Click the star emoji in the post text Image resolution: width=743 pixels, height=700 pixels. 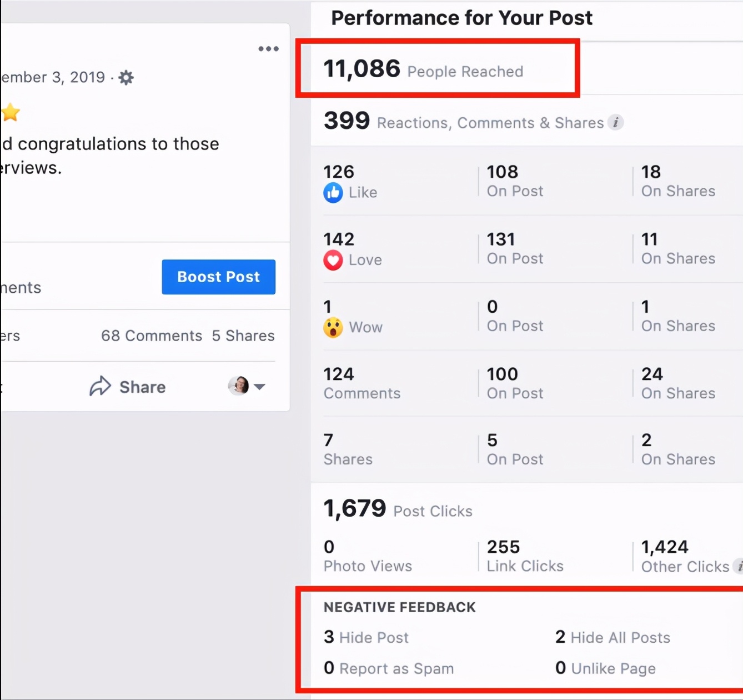pyautogui.click(x=10, y=112)
